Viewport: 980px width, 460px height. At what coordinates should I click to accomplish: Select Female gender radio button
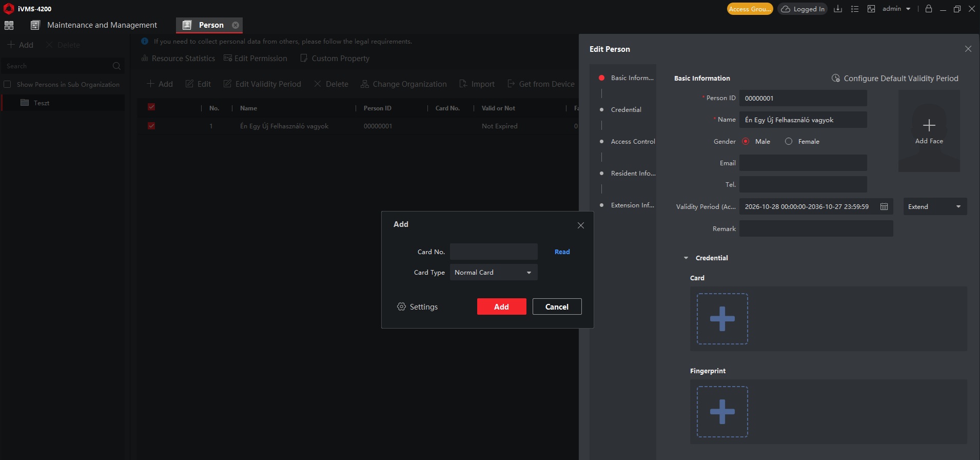click(789, 141)
